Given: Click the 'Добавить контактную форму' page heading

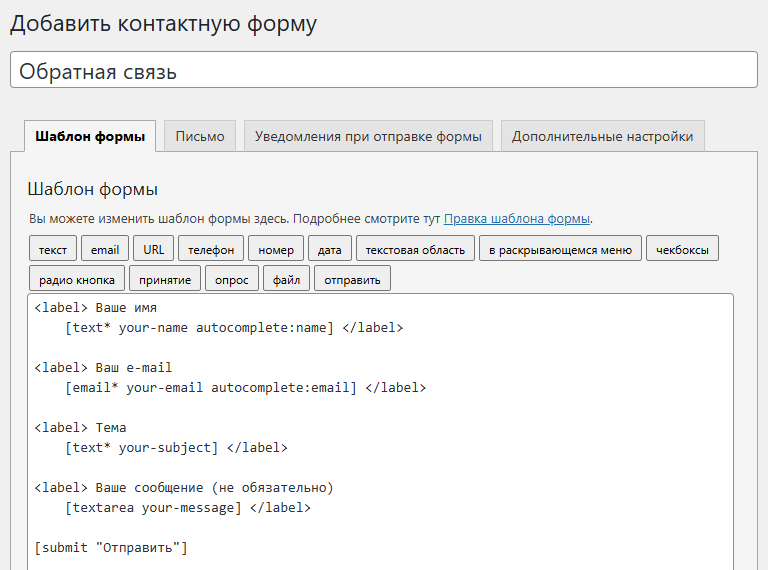Looking at the screenshot, I should [164, 24].
